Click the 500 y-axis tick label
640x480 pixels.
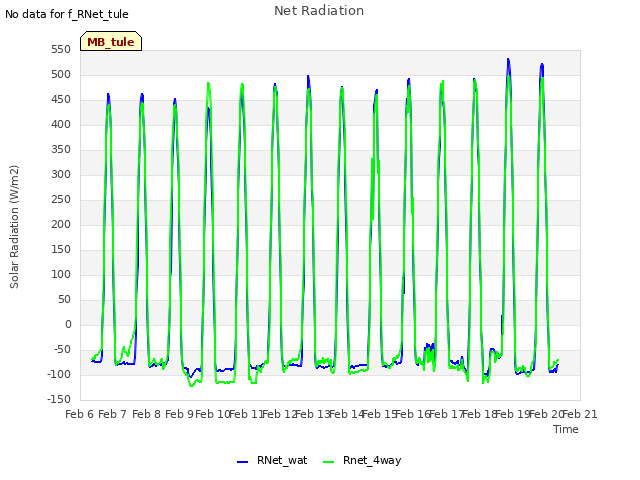[61, 75]
